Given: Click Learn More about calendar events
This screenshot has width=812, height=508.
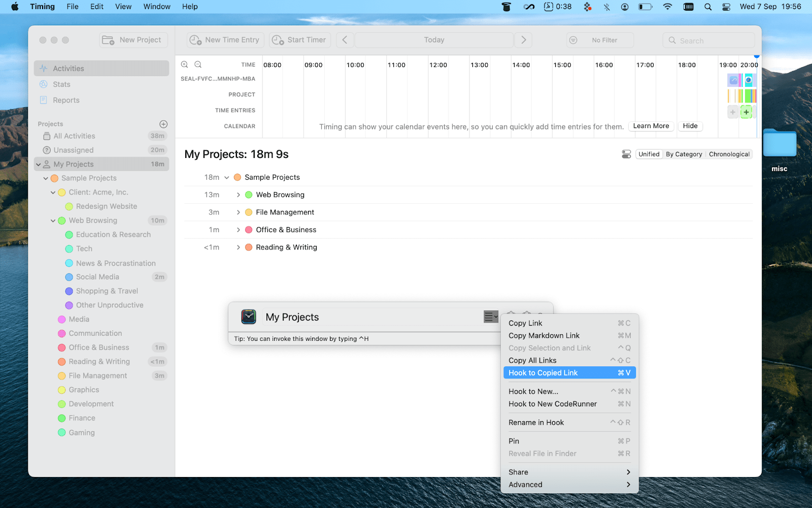Looking at the screenshot, I should pos(651,126).
